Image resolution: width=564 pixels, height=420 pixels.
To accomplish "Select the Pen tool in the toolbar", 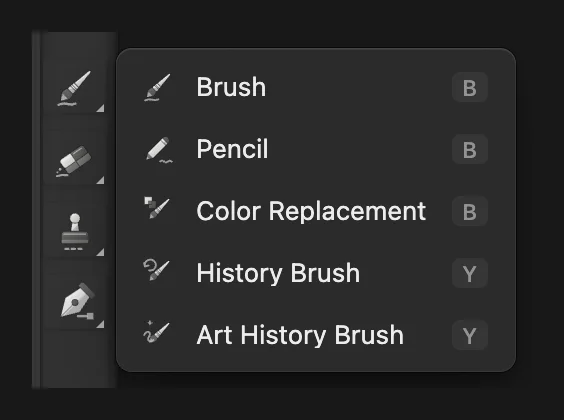I will click(x=77, y=301).
